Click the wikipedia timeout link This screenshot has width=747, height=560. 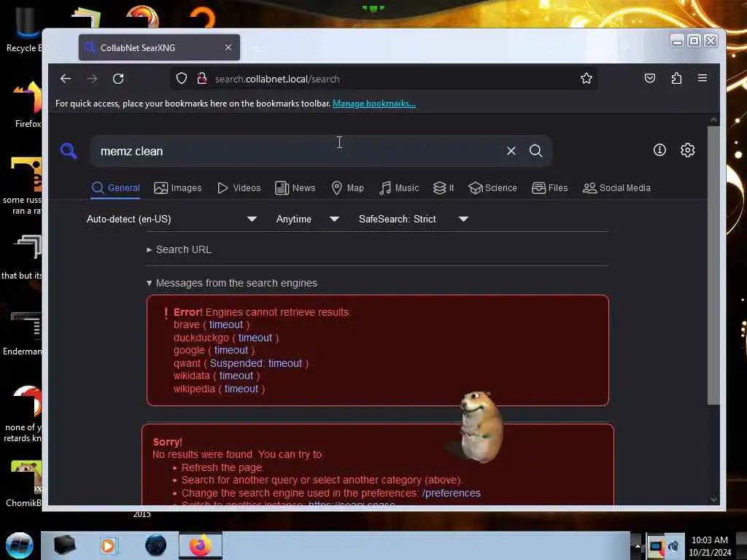(241, 389)
